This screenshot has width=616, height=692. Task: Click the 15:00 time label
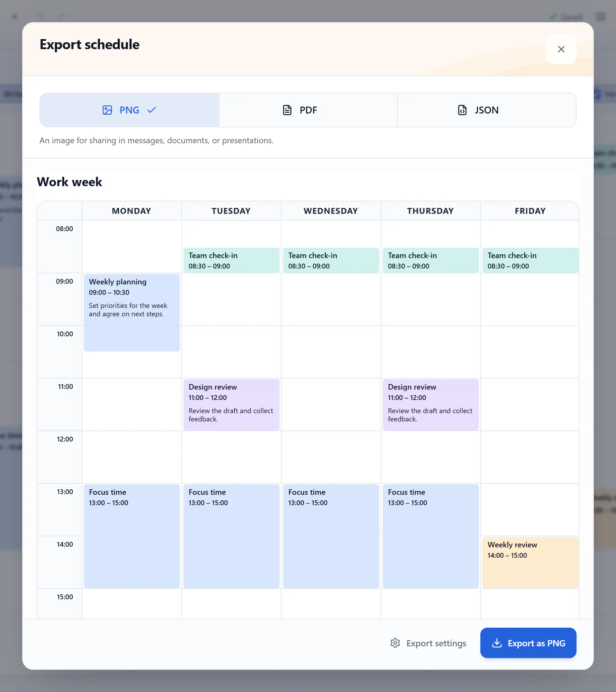[65, 597]
